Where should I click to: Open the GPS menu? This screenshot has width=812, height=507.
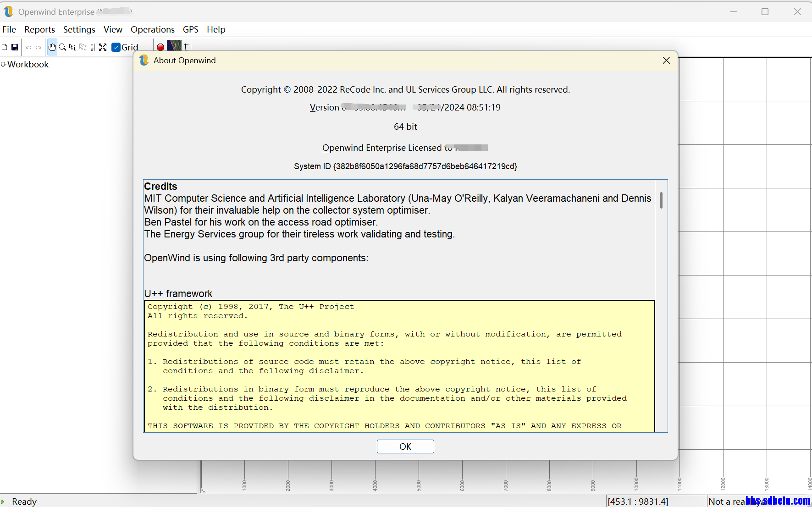(x=191, y=29)
